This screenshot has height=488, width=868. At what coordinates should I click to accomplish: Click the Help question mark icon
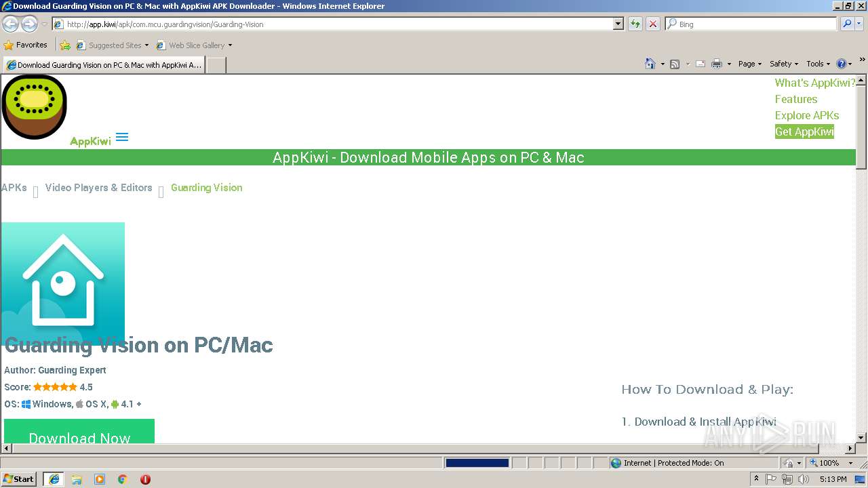coord(842,64)
